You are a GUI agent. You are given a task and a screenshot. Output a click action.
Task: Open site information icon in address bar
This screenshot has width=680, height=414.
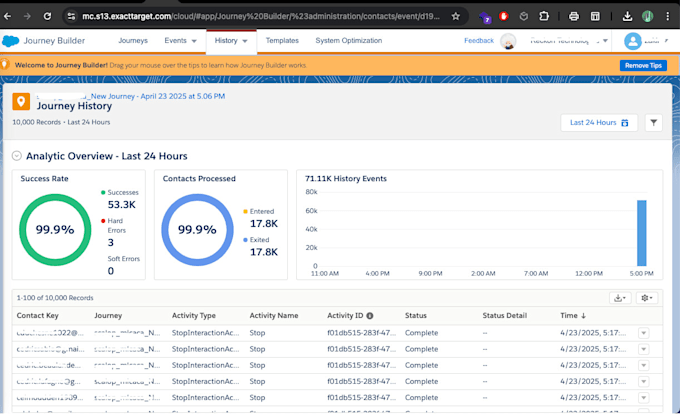pyautogui.click(x=71, y=16)
